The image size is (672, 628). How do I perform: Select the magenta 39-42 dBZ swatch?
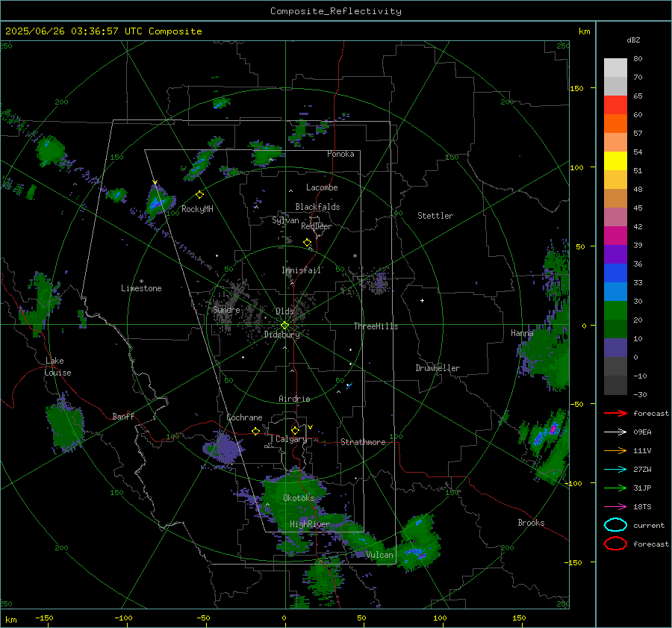point(615,236)
